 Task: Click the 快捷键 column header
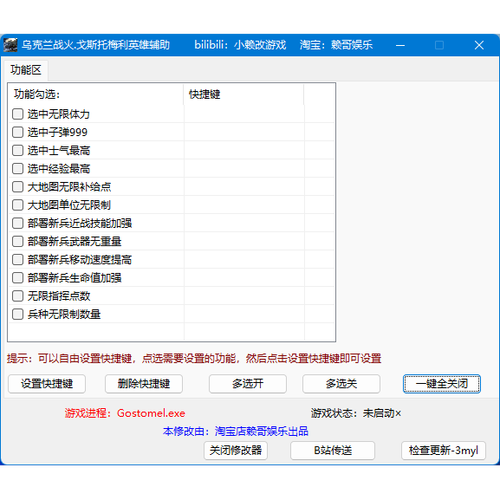[x=244, y=94]
